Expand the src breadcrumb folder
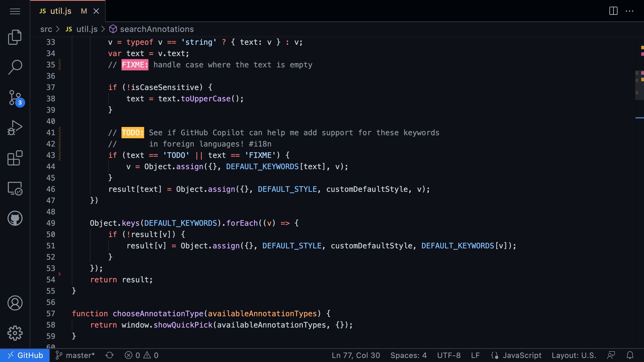 [46, 29]
